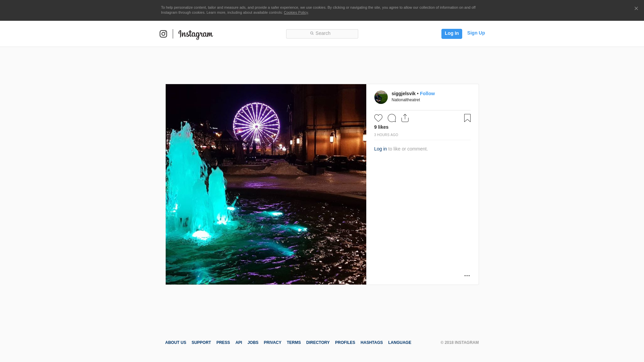Click the siggjelsvik username
The image size is (644, 362).
[x=403, y=94]
